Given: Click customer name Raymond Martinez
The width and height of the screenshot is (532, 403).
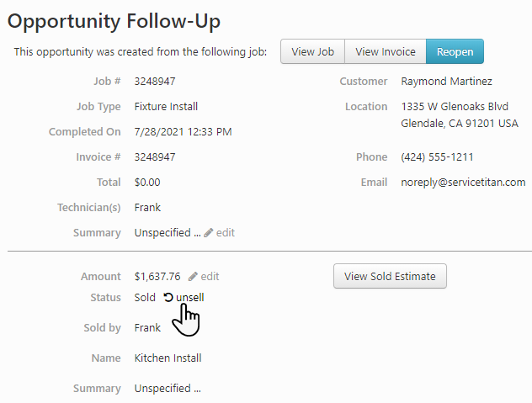Looking at the screenshot, I should click(446, 82).
